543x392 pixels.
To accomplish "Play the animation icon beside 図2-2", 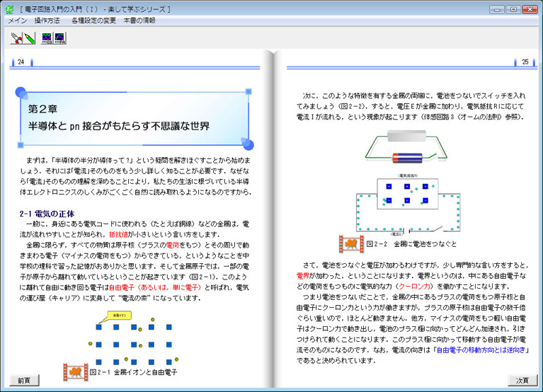I will point(351,244).
